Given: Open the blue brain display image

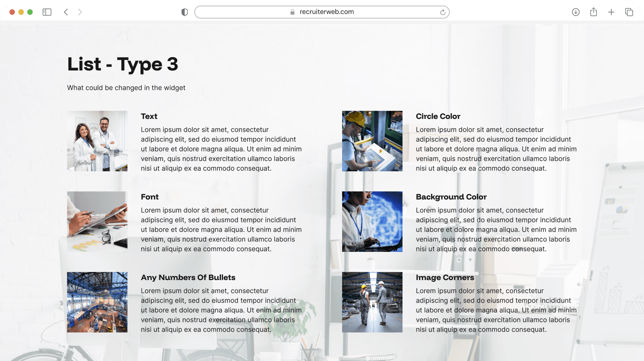Looking at the screenshot, I should 372,222.
